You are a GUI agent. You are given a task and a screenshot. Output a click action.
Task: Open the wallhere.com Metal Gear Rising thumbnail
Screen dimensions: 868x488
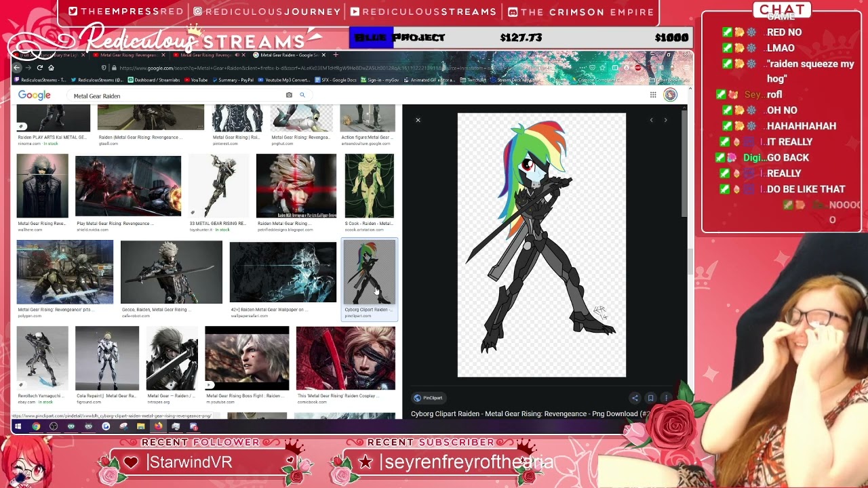43,186
